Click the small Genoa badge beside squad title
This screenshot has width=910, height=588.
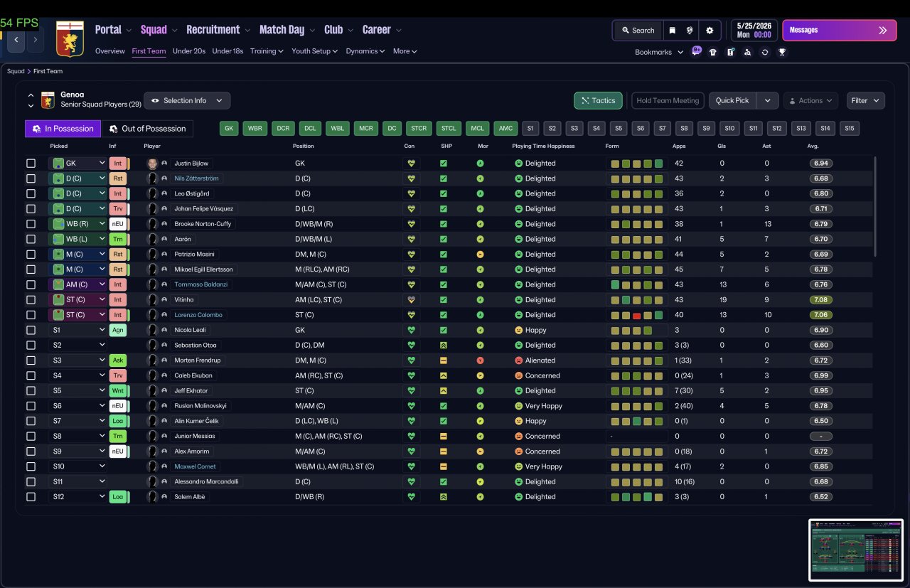48,100
